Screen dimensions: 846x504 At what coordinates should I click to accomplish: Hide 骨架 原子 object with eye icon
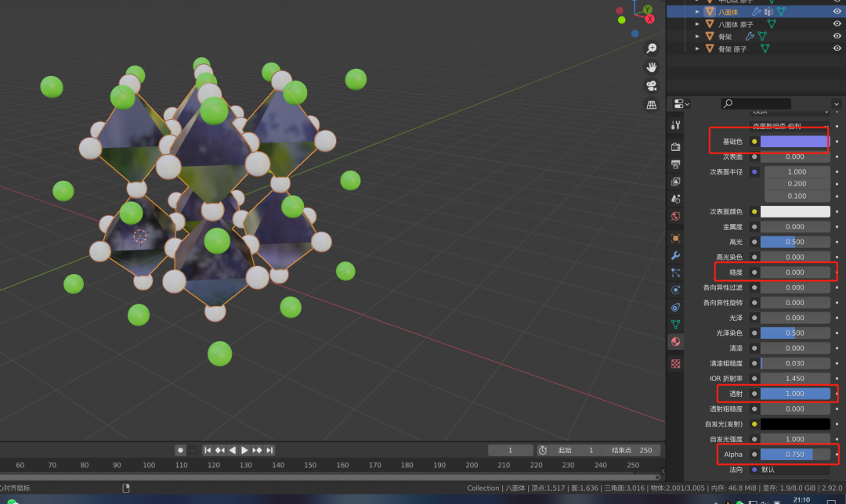click(x=837, y=49)
